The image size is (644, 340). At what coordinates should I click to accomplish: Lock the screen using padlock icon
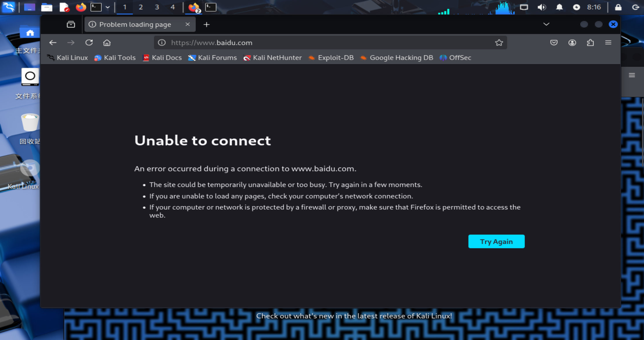618,7
